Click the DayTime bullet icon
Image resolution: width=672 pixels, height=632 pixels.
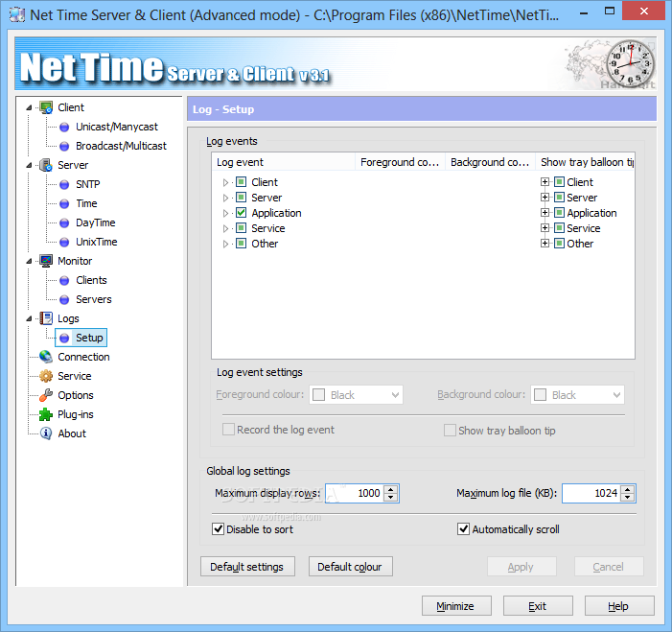pyautogui.click(x=64, y=222)
